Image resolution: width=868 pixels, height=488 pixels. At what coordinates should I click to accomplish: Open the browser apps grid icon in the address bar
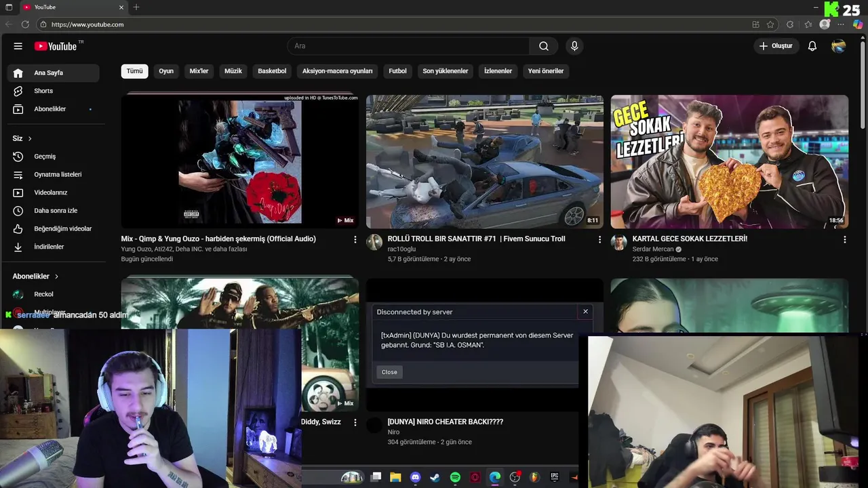tap(755, 24)
